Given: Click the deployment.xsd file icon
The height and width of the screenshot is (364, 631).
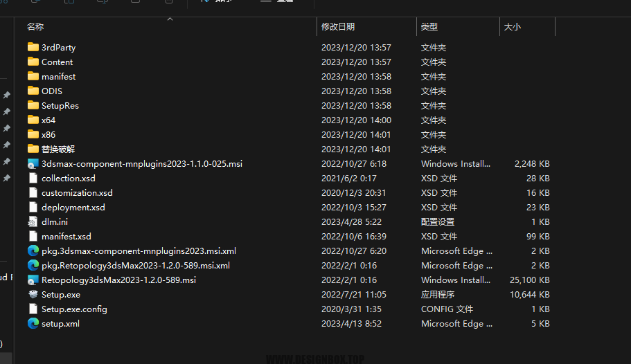Looking at the screenshot, I should click(33, 207).
